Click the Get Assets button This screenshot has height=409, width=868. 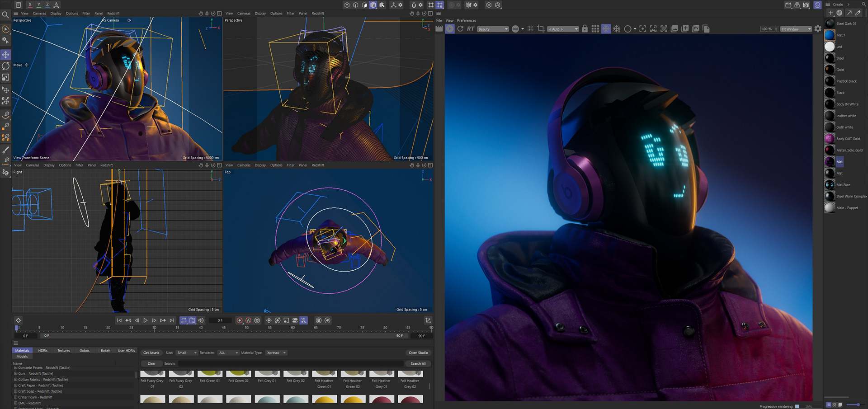pos(151,353)
